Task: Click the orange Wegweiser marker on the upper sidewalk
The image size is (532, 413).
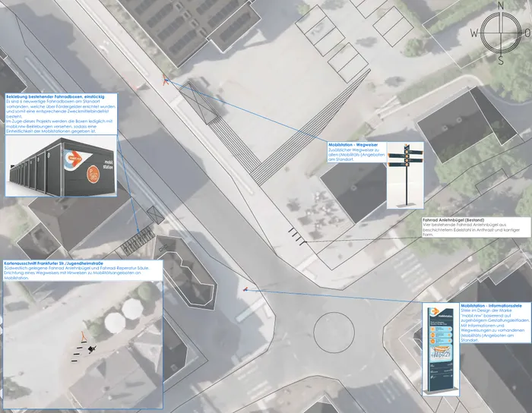Action: [x=165, y=80]
